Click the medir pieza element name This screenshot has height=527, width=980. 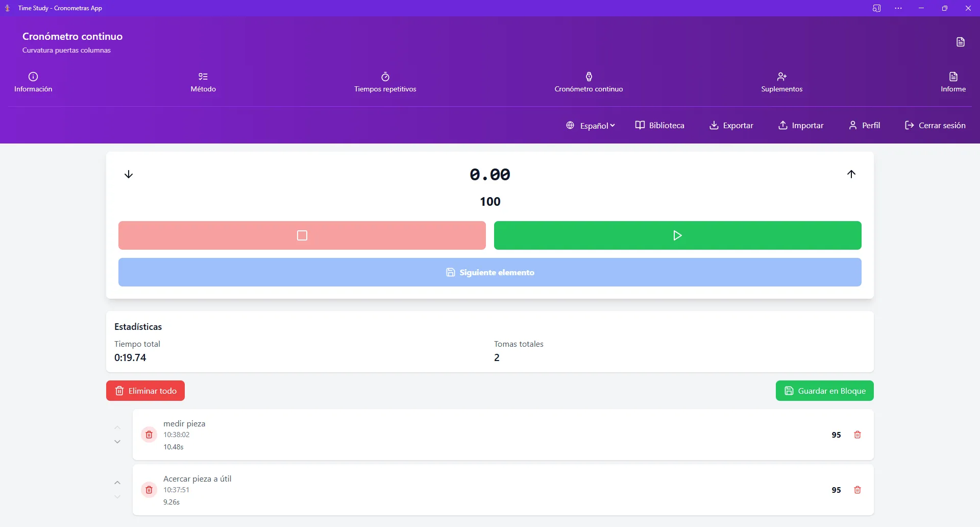click(x=184, y=423)
